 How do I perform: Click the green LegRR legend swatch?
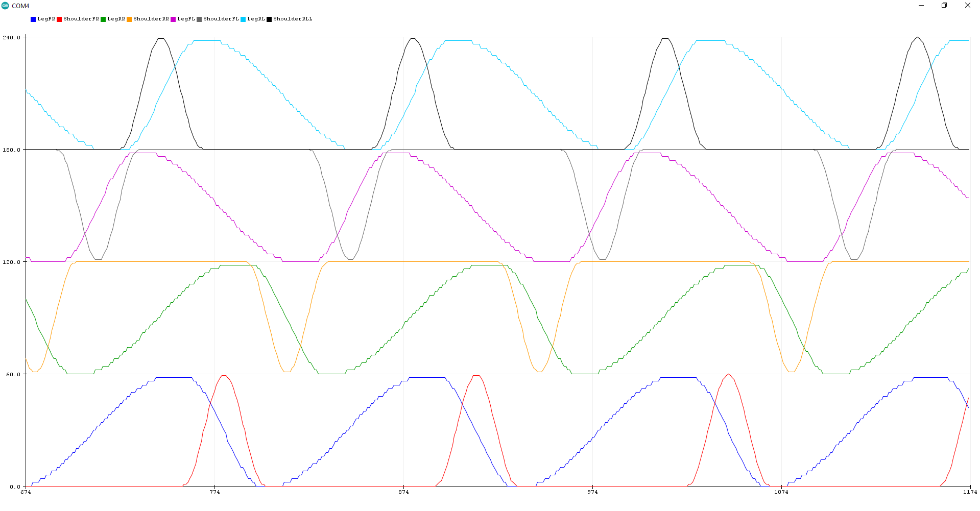click(103, 19)
